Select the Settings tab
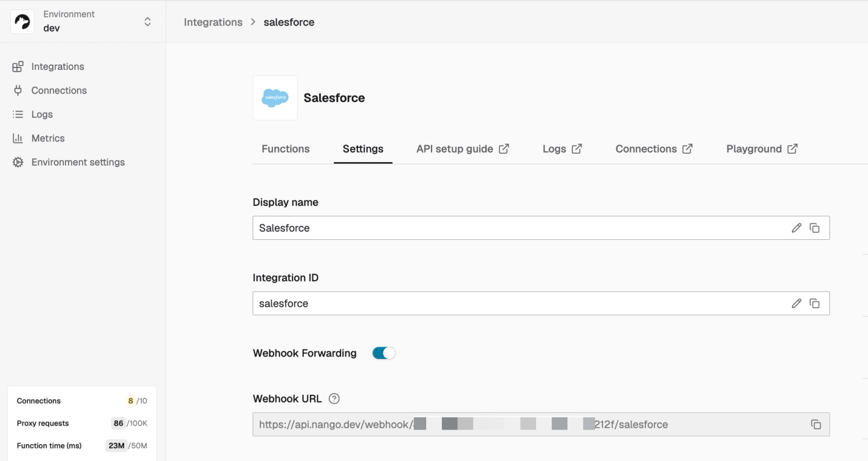 point(363,149)
